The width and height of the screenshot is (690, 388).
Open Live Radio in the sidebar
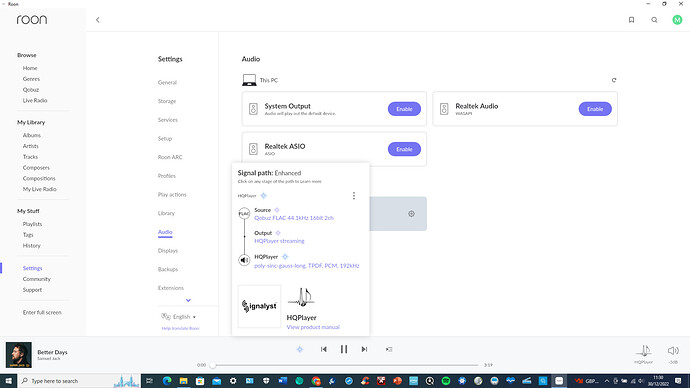[x=35, y=100]
